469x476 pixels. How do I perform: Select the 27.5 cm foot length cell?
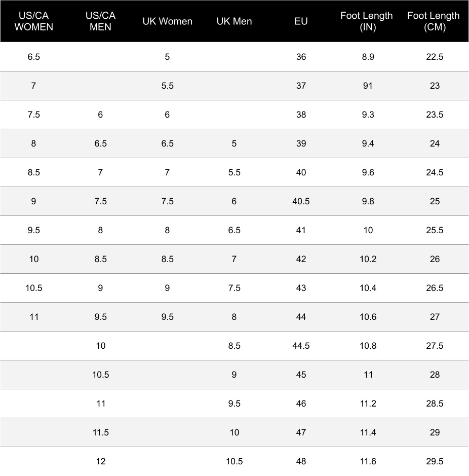pos(435,346)
